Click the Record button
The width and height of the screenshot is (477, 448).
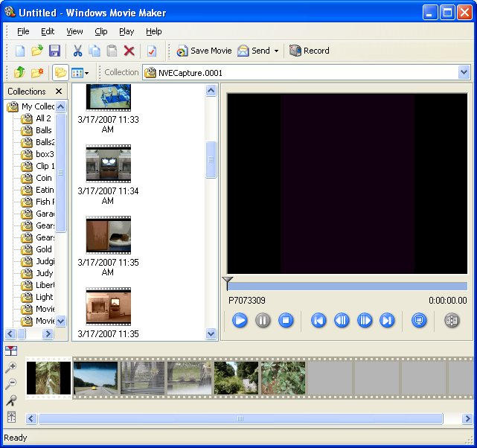(x=309, y=51)
